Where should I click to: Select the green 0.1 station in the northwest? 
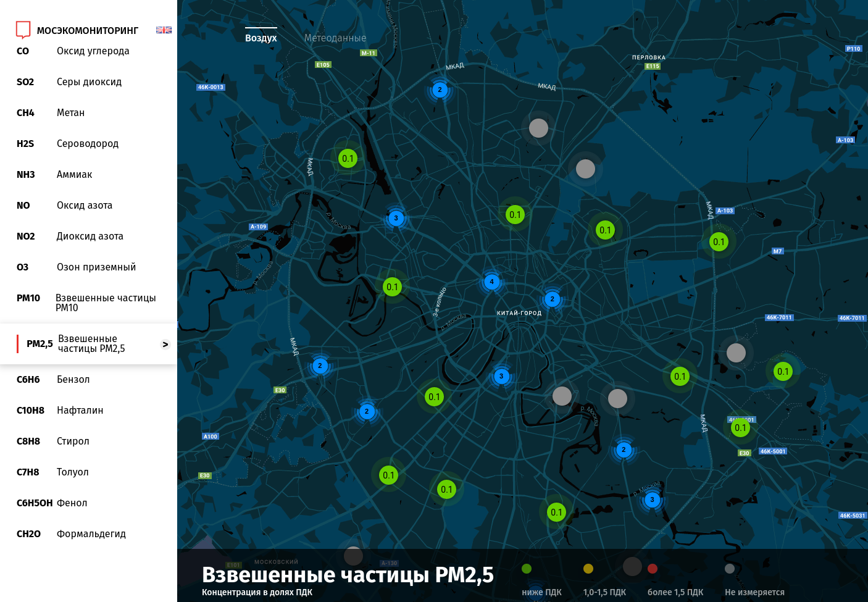348,159
